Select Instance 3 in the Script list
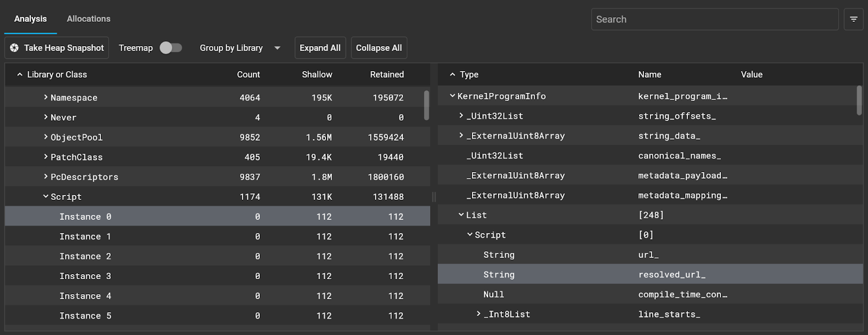The height and width of the screenshot is (335, 868). pyautogui.click(x=85, y=276)
